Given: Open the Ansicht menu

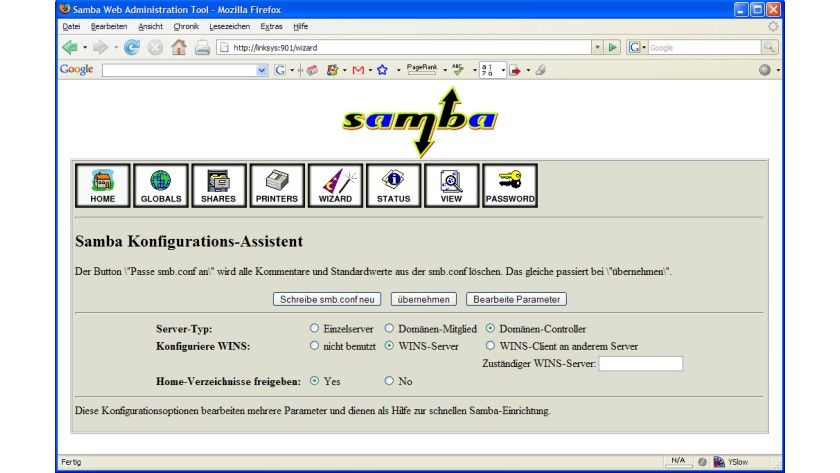Looking at the screenshot, I should tap(150, 26).
